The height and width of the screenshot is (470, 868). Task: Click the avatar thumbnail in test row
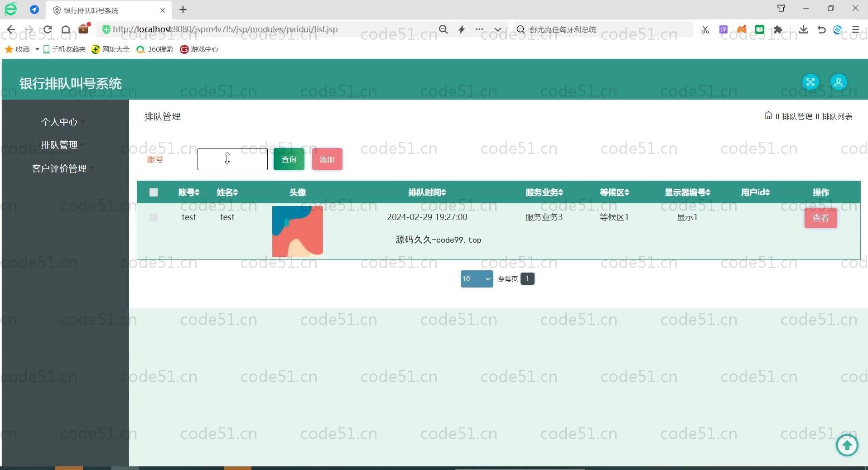point(298,231)
